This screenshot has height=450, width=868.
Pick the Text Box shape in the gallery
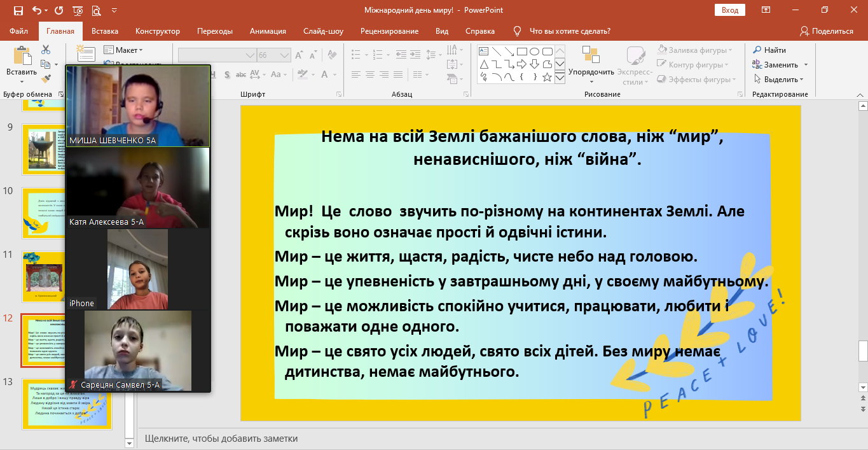[x=483, y=52]
